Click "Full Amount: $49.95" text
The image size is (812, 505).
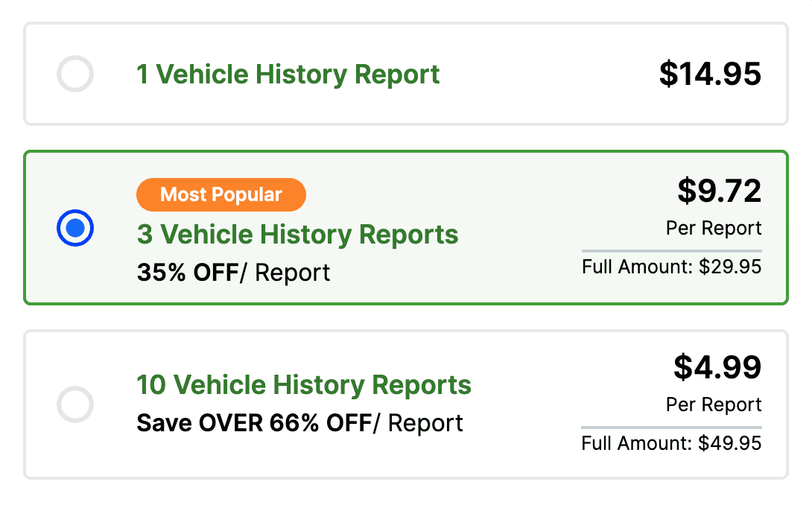point(671,443)
